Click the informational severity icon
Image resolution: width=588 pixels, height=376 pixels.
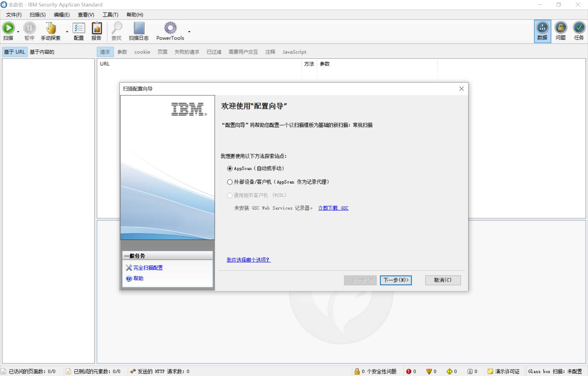tap(470, 371)
